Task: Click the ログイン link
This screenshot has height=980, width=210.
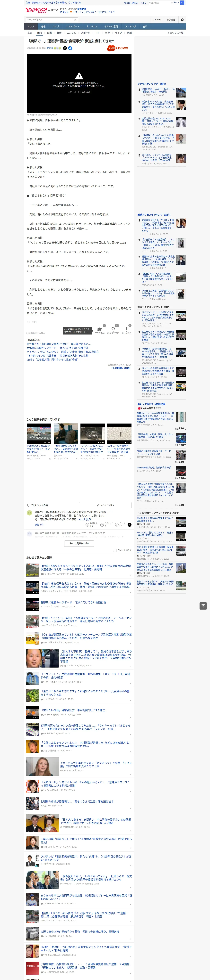Action: (64, 12)
